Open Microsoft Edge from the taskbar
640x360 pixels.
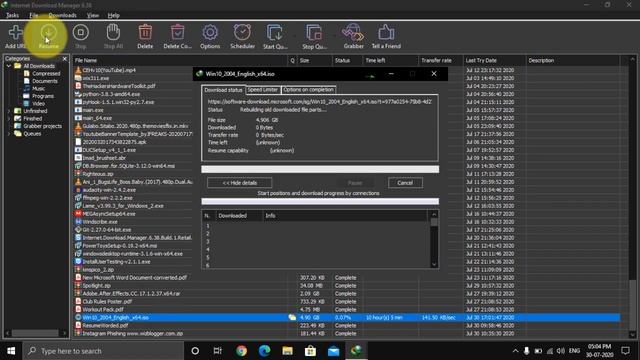(x=264, y=351)
